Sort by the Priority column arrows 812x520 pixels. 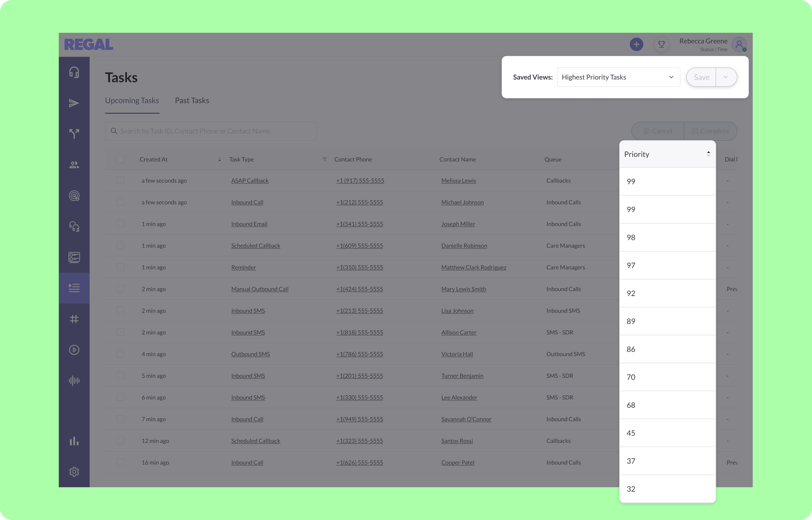click(708, 154)
